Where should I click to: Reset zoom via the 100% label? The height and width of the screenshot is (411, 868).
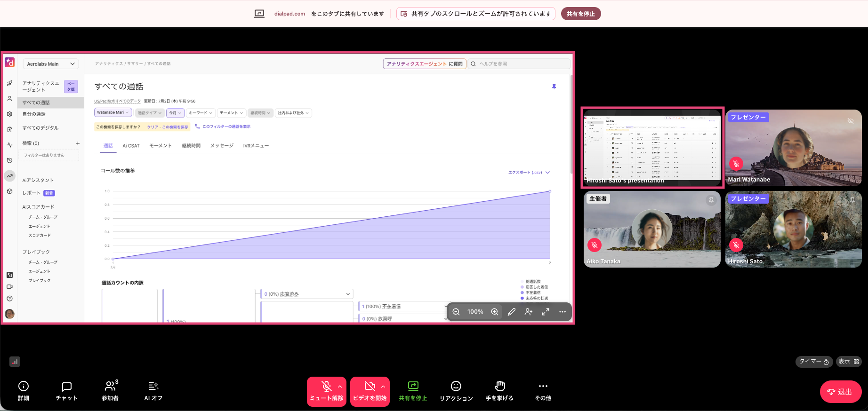tap(475, 312)
